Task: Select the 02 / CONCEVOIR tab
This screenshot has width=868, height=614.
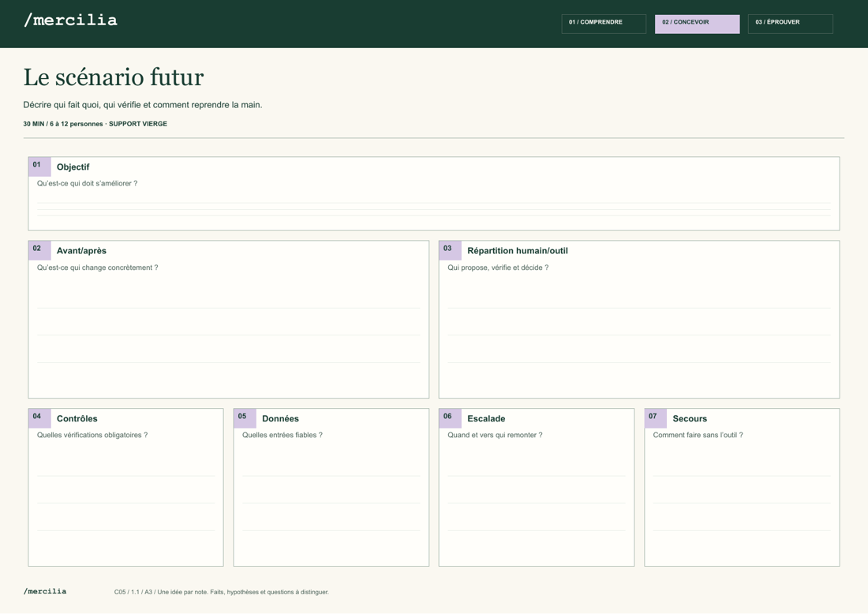Action: 697,24
